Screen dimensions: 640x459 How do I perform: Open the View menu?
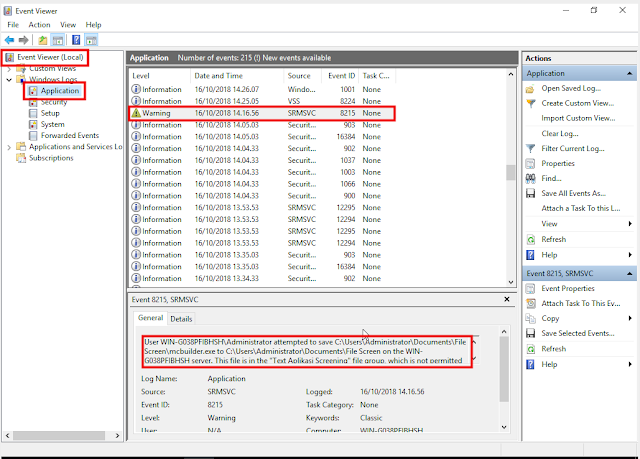tap(68, 25)
